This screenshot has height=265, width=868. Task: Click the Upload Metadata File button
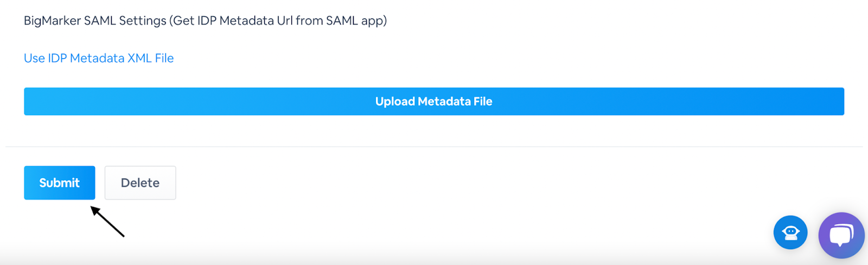(433, 102)
